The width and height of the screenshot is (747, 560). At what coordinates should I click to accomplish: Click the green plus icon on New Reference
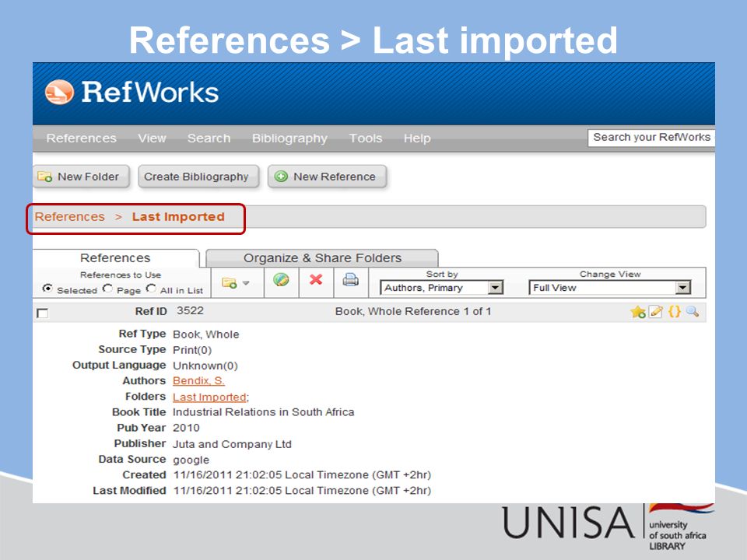click(281, 177)
